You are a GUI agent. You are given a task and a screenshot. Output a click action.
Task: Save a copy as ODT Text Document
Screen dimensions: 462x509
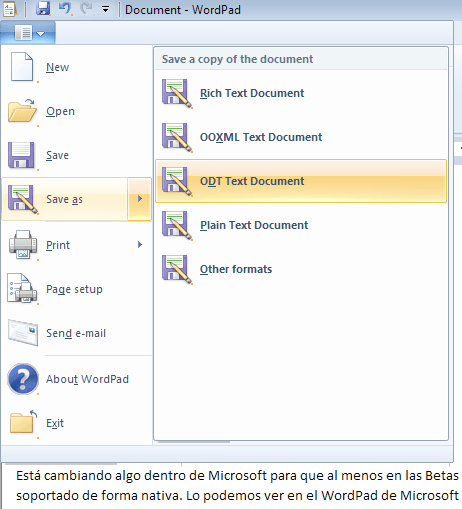click(301, 181)
